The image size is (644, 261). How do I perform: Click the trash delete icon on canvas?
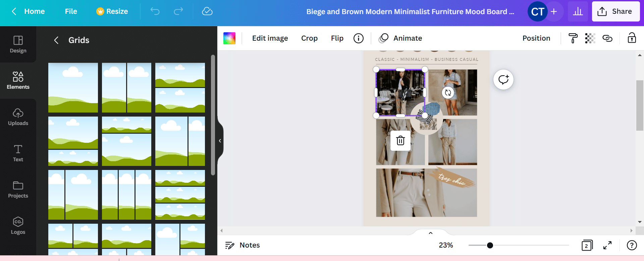(400, 140)
